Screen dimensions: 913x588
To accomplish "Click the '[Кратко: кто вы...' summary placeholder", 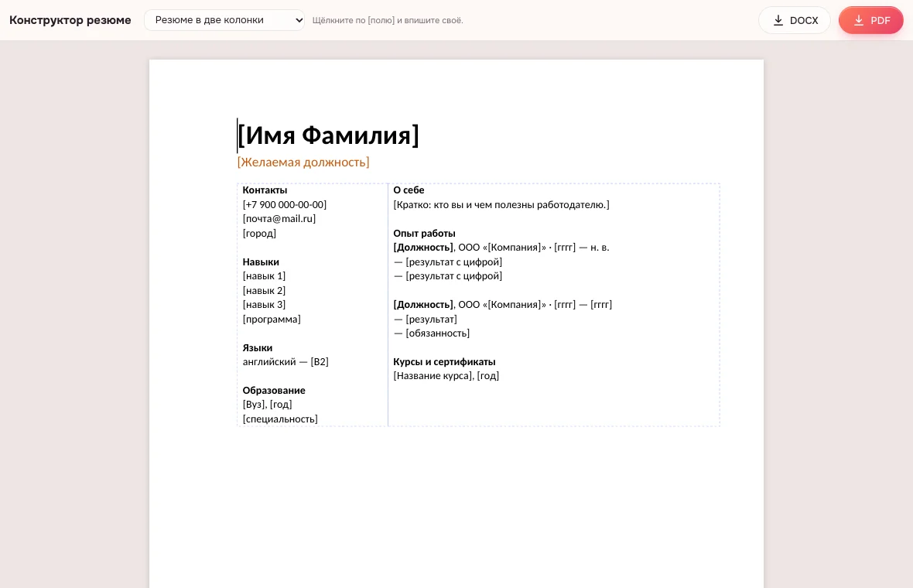I will [501, 204].
